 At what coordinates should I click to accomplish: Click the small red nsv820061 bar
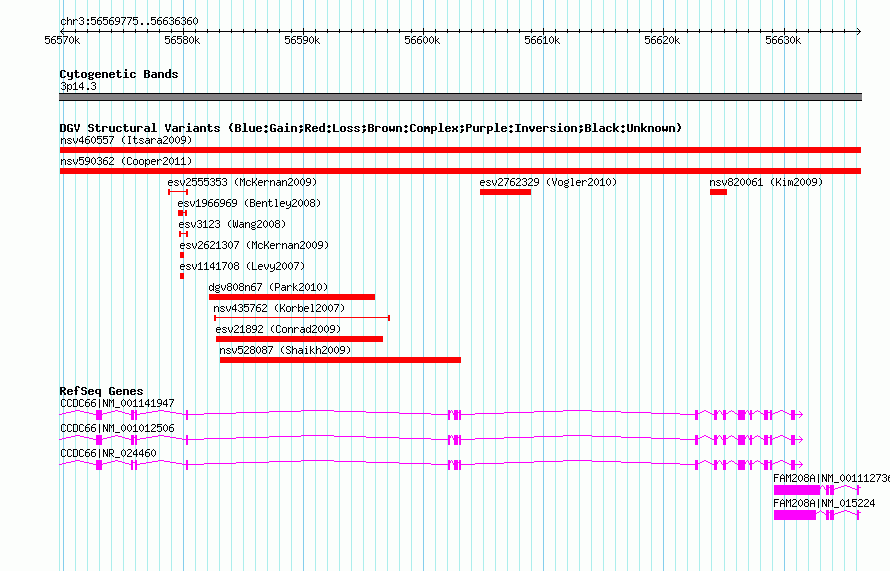[x=718, y=192]
